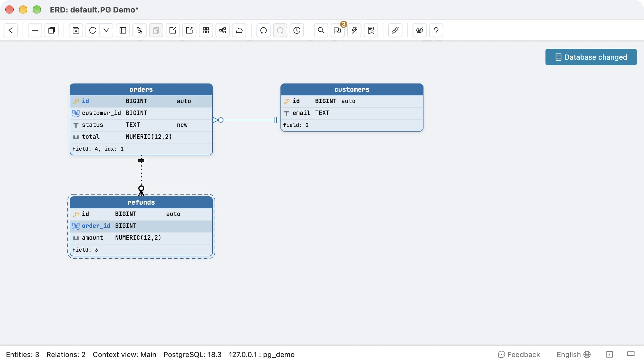Click the monitor icon in status bar
The image size is (644, 363).
coord(631,354)
